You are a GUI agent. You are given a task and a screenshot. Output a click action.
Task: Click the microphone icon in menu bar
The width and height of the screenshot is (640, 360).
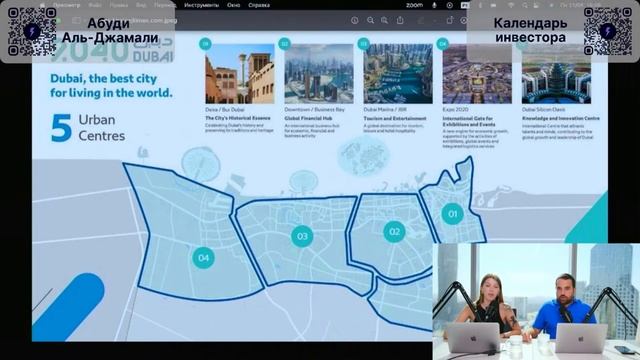point(434,5)
